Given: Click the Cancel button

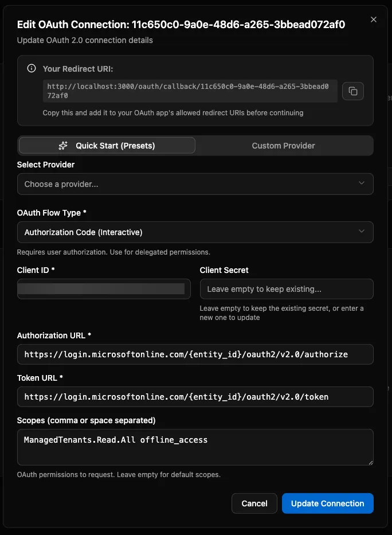Looking at the screenshot, I should coord(254,503).
